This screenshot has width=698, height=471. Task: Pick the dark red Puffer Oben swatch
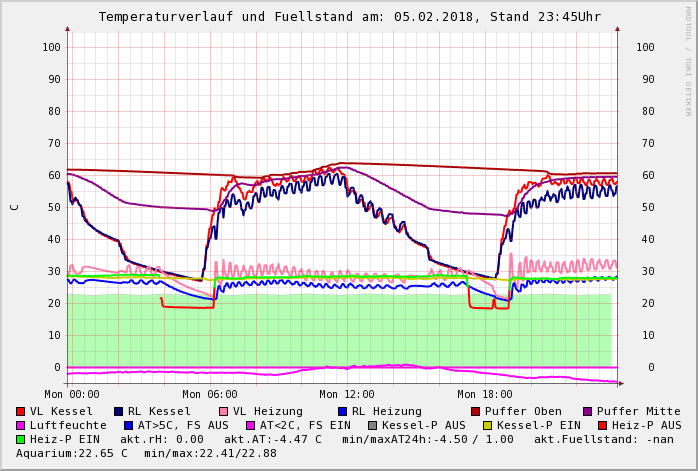click(x=476, y=411)
